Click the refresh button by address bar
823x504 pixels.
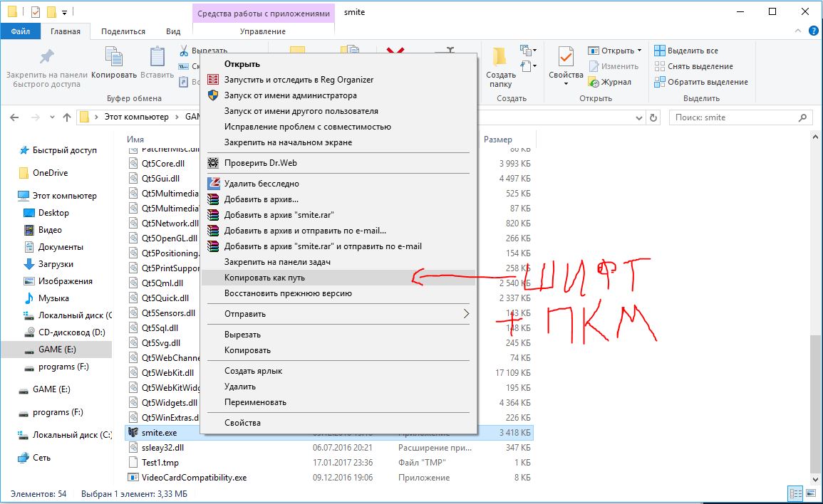[x=653, y=117]
